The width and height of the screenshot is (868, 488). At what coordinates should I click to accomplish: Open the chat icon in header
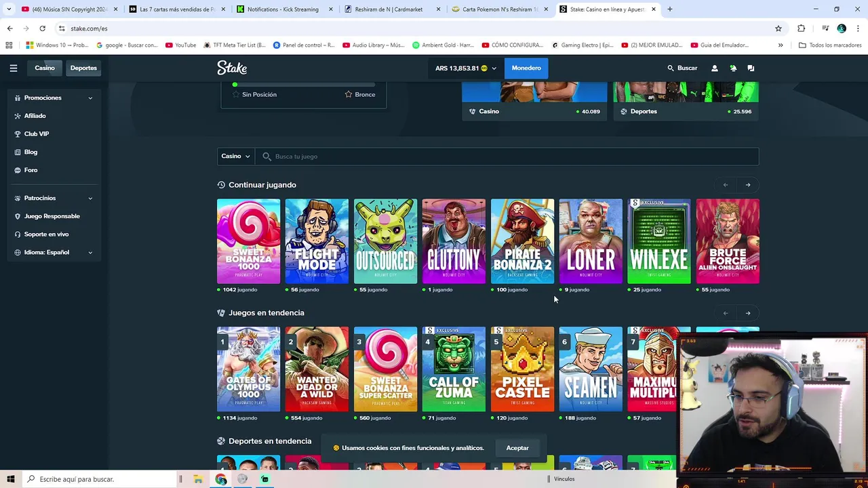pyautogui.click(x=751, y=68)
